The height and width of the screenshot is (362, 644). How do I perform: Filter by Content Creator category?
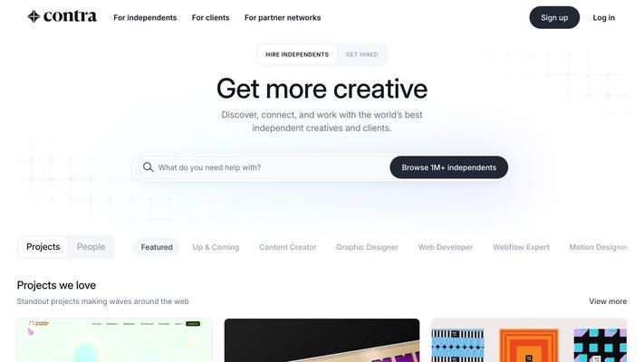coord(287,247)
